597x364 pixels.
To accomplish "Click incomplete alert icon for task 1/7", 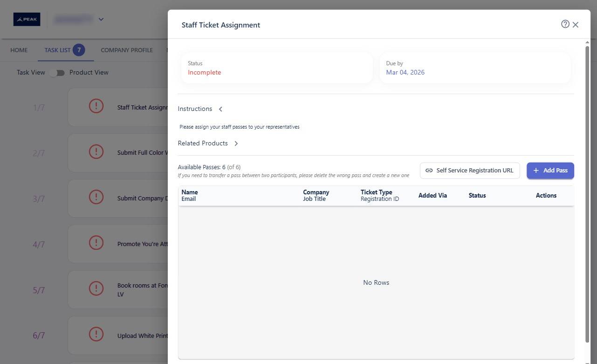I will 96,106.
